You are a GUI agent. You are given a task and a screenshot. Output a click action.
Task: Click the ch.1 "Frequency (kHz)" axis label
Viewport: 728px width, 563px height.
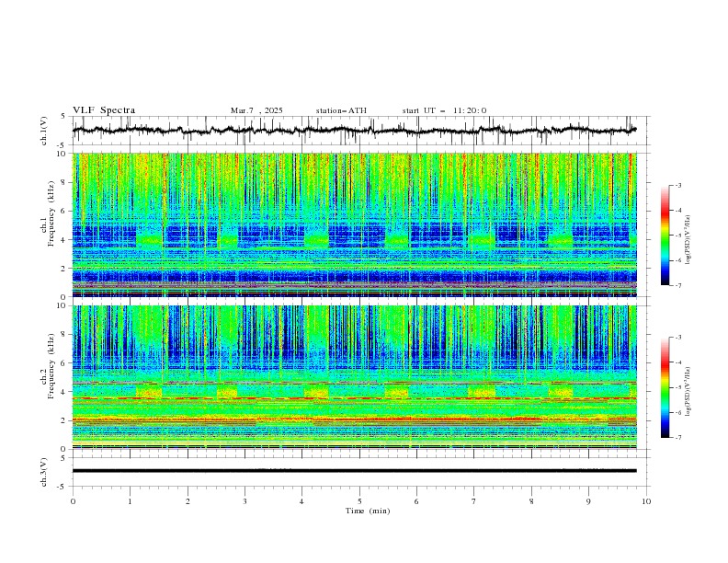click(51, 213)
